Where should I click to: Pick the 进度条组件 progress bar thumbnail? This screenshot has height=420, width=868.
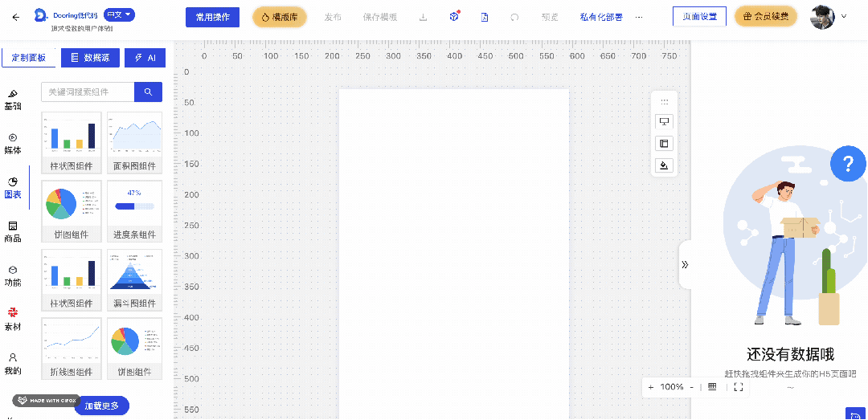tap(134, 211)
